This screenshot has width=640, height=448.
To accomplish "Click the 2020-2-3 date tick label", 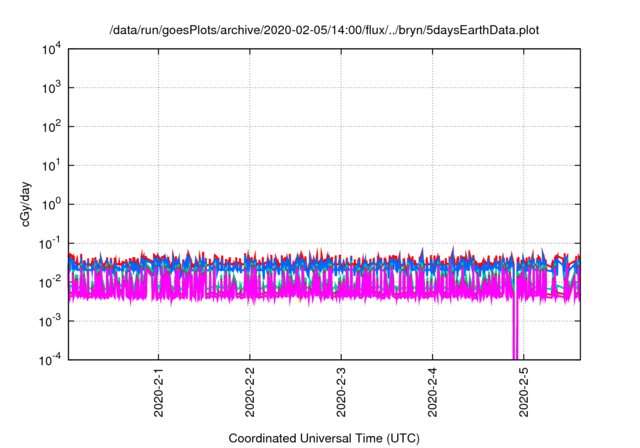I will pyautogui.click(x=341, y=392).
